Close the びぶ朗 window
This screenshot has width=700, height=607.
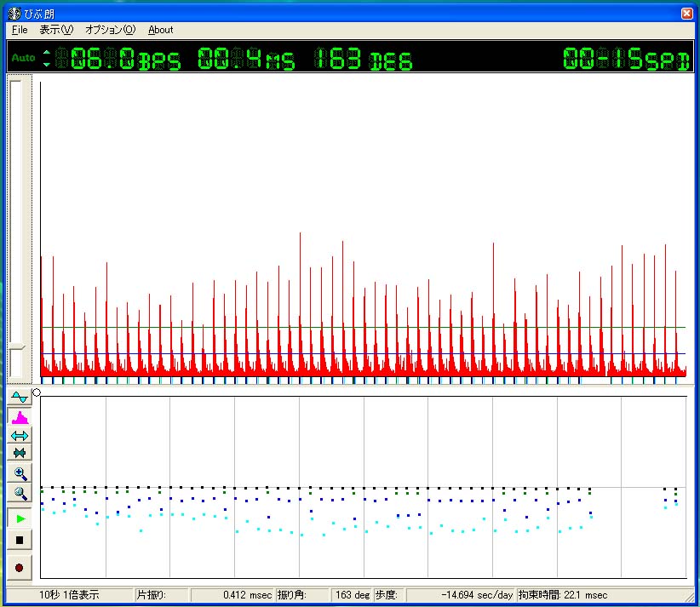click(687, 14)
